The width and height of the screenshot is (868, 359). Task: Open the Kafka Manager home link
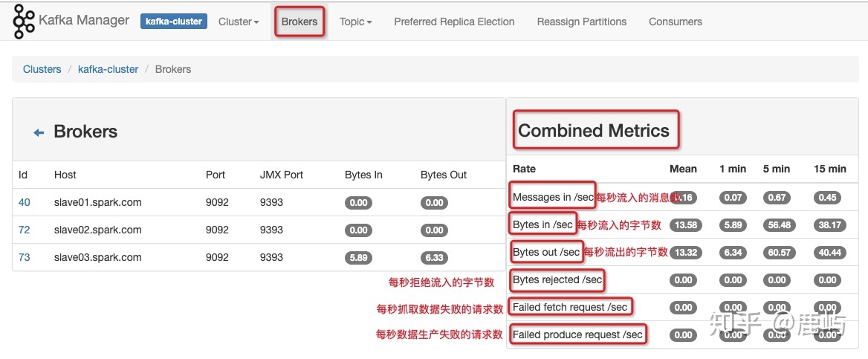coord(84,21)
